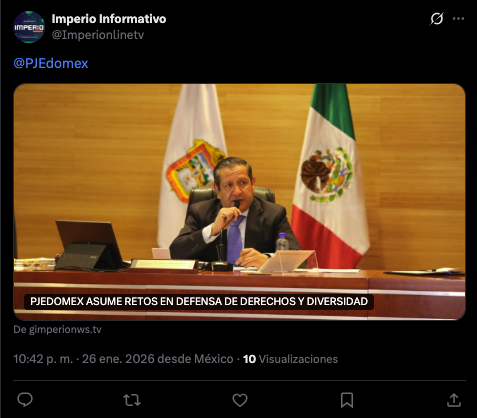
Task: View the 10 Visualizaciones count
Action: (x=290, y=359)
